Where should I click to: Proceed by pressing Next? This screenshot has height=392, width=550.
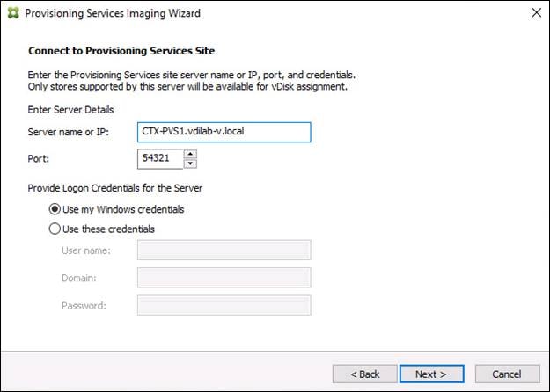tap(431, 374)
